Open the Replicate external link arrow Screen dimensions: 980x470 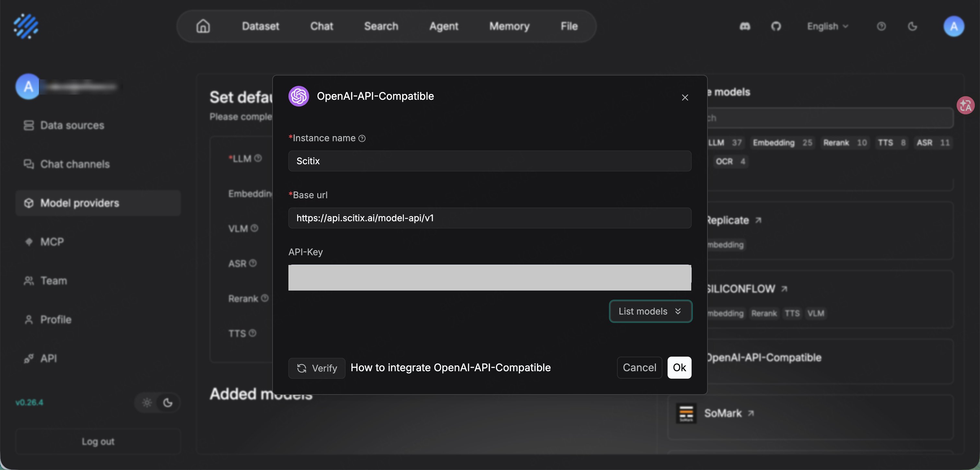[x=758, y=220]
